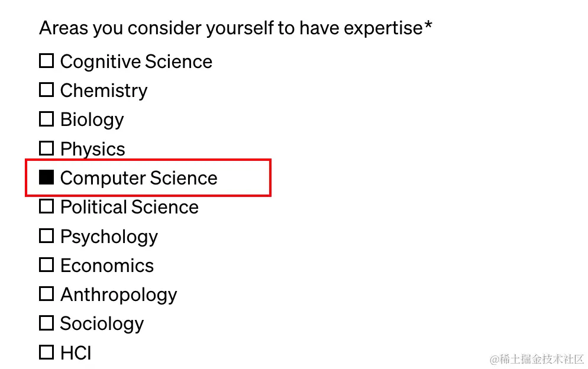
Task: Check the Psychology checkbox square
Action: (x=47, y=236)
